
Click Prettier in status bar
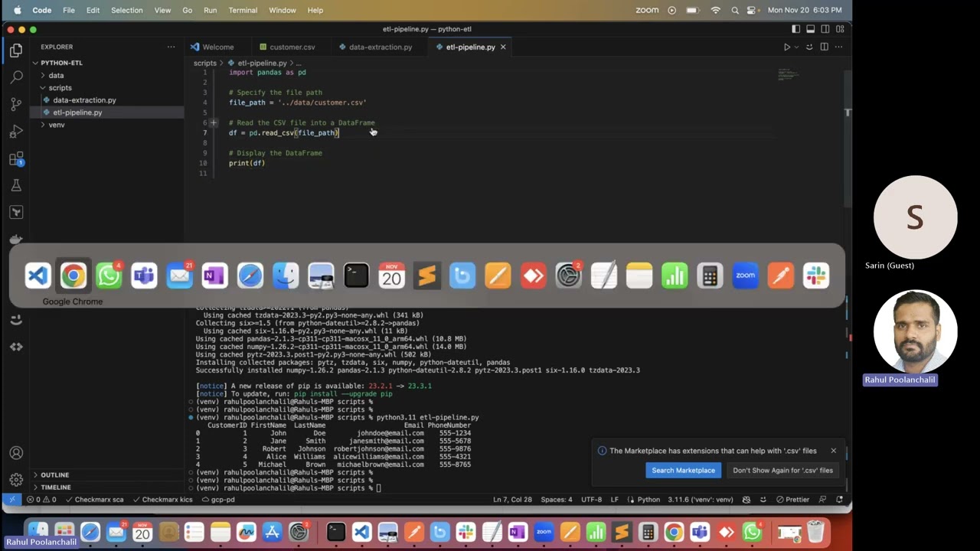792,500
